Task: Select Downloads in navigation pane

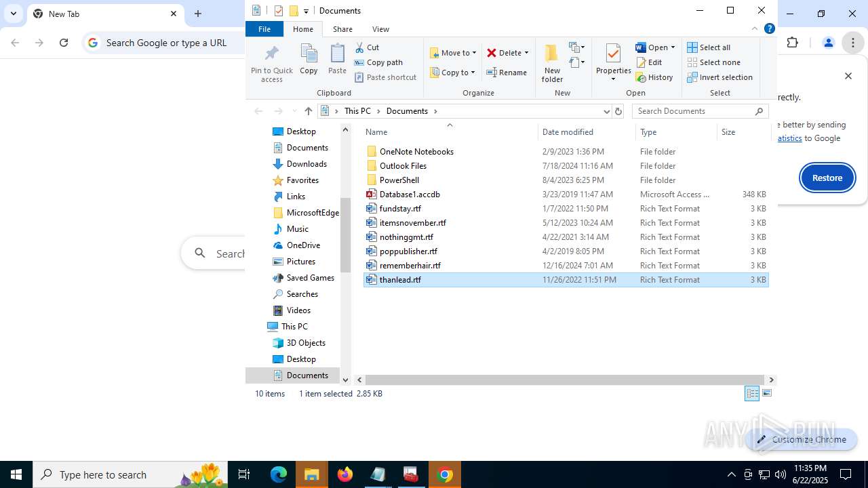Action: pyautogui.click(x=307, y=164)
